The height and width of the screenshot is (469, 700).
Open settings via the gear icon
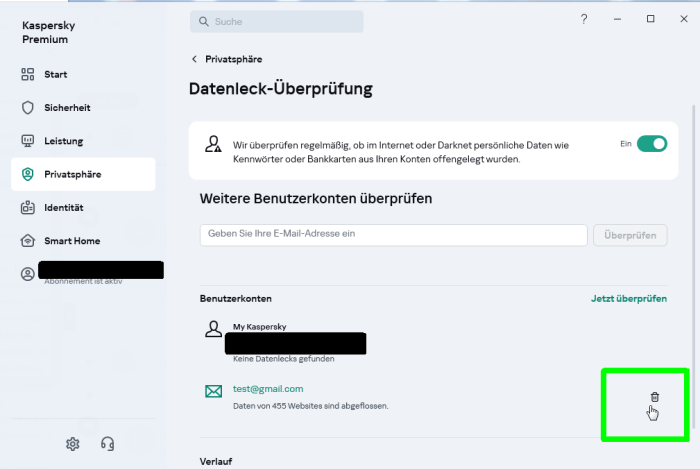click(x=73, y=444)
